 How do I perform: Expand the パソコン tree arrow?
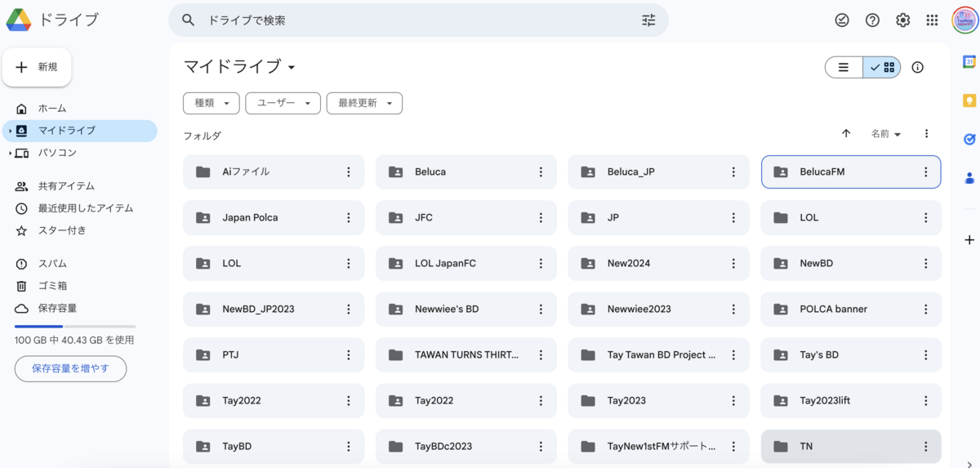10,153
